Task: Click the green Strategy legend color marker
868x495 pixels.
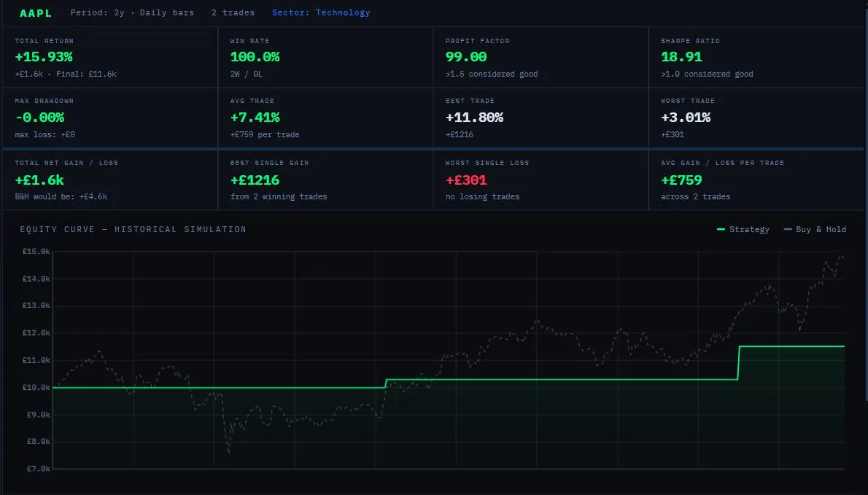Action: click(721, 229)
